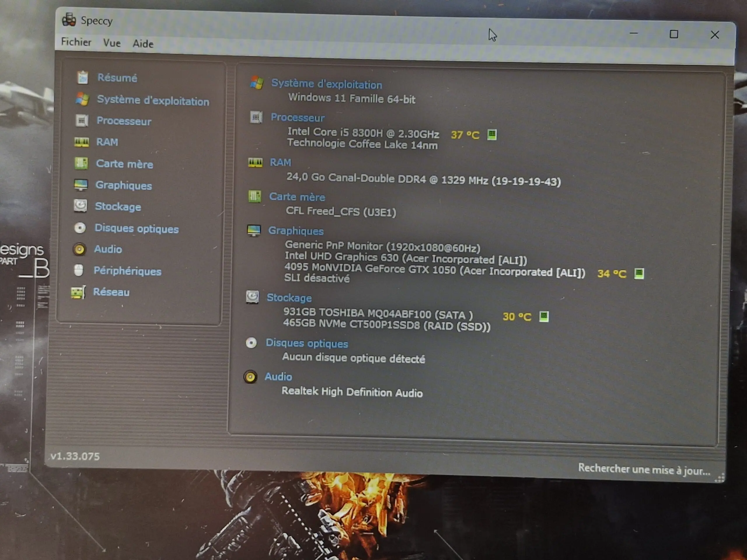Click Rechercher une mise à jour link
The height and width of the screenshot is (560, 747).
point(644,470)
